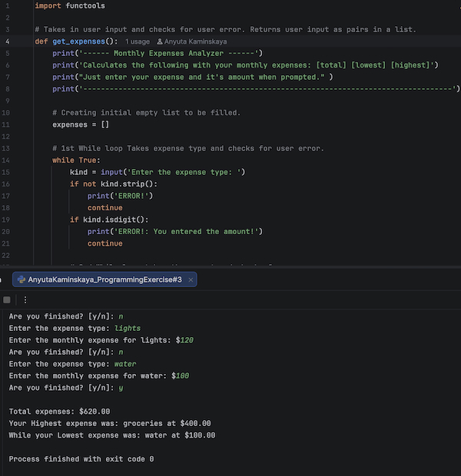Click the 'Your Highest expense was: groceries' output line
This screenshot has width=461, height=476.
(110, 424)
